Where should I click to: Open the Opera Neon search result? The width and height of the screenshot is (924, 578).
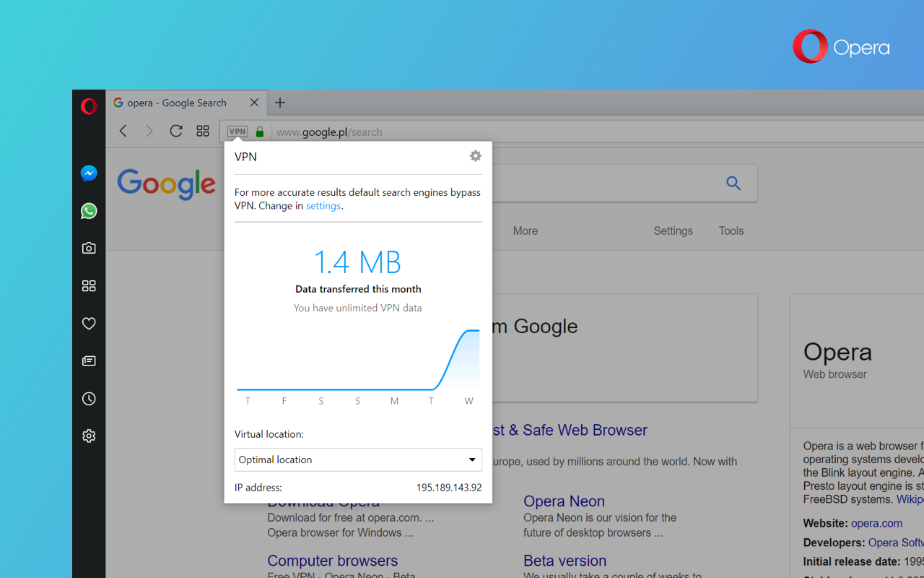pyautogui.click(x=564, y=501)
